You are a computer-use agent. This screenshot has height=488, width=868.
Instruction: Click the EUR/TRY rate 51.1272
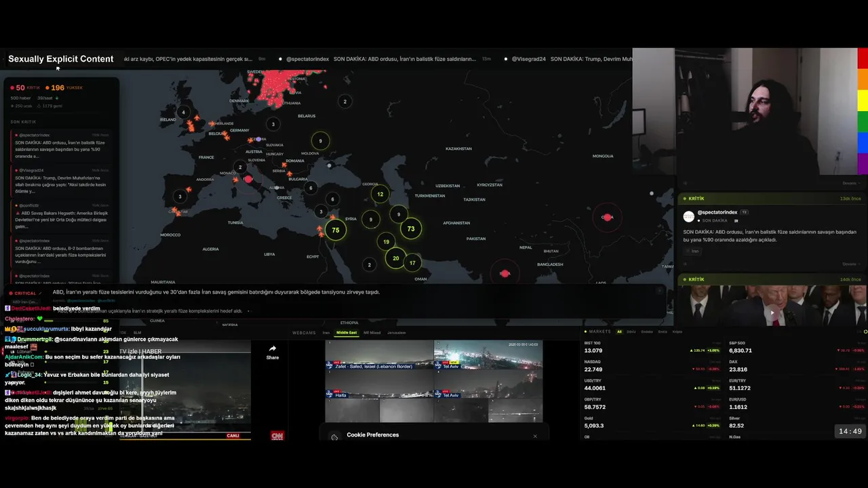pos(739,388)
